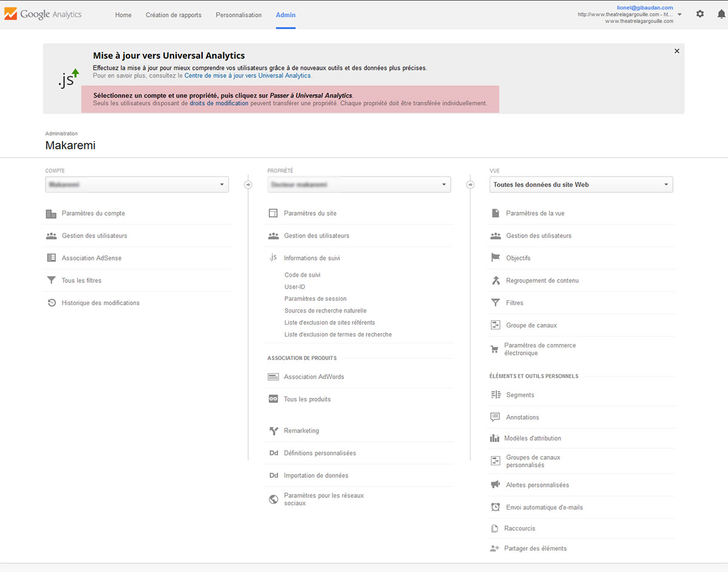Open the Propriété property dropdown

359,184
